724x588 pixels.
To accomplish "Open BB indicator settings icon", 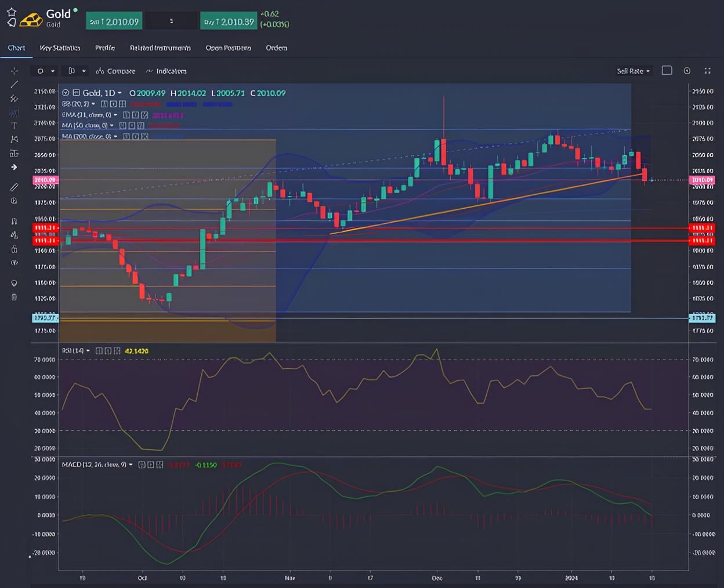I will tap(113, 104).
